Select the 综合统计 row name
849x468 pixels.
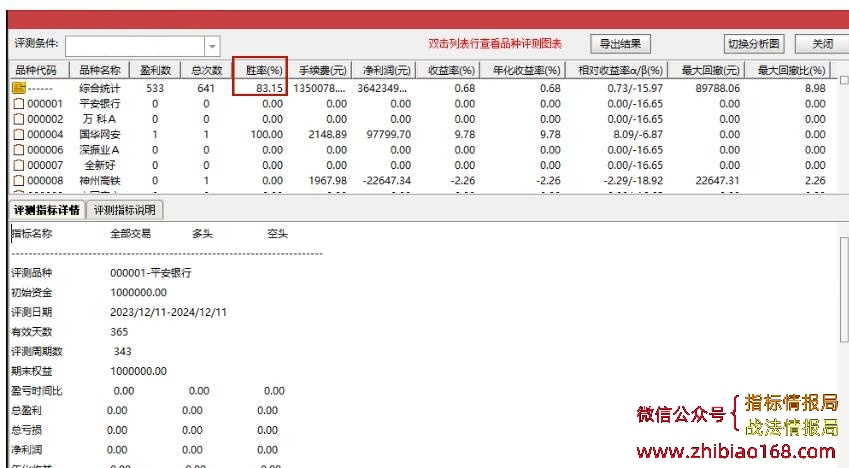(100, 88)
